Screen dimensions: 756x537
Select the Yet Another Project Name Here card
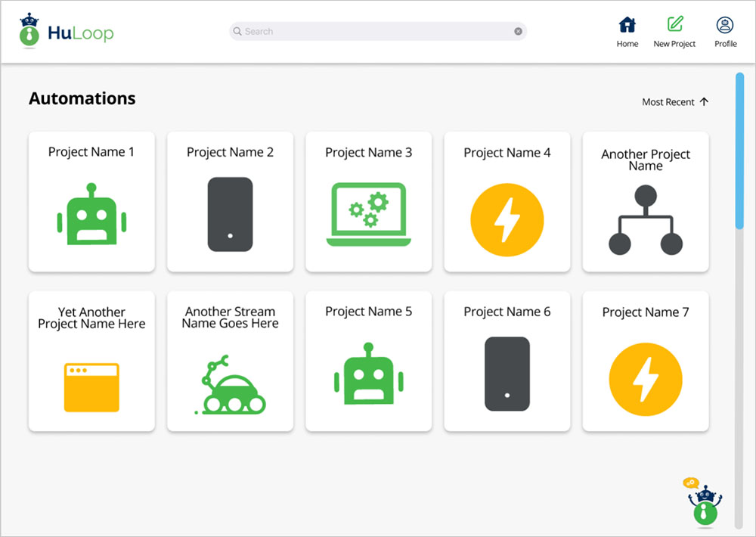[x=91, y=362]
